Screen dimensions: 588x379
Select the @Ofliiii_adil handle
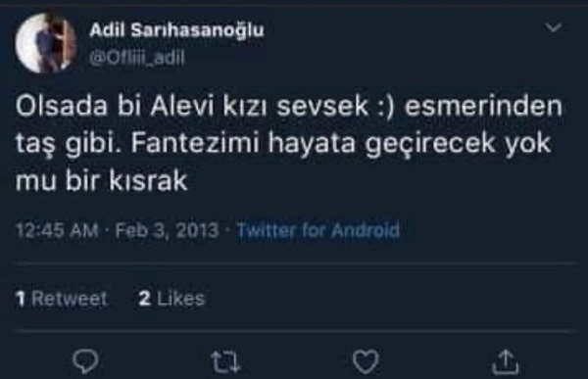[x=137, y=58]
